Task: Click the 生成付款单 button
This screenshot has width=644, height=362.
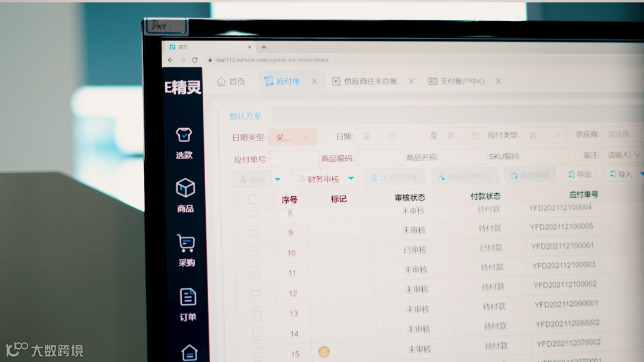Action: click(395, 177)
